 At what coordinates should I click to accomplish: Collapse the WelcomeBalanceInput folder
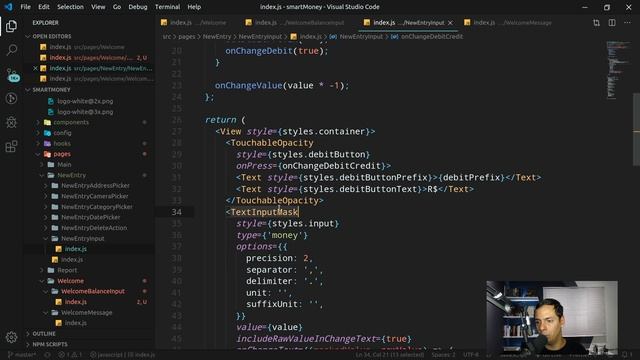pos(93,291)
